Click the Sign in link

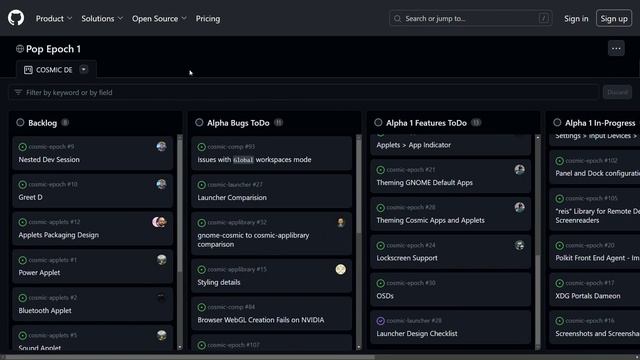576,18
